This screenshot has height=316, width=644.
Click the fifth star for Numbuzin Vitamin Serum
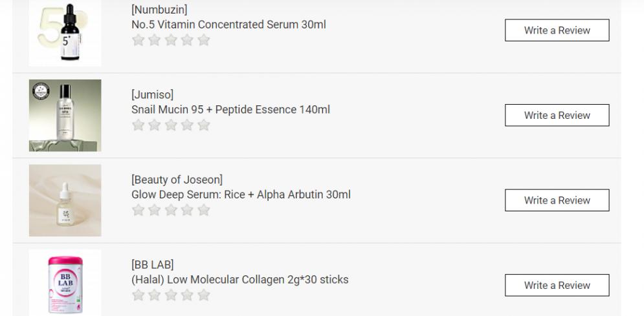tap(204, 40)
